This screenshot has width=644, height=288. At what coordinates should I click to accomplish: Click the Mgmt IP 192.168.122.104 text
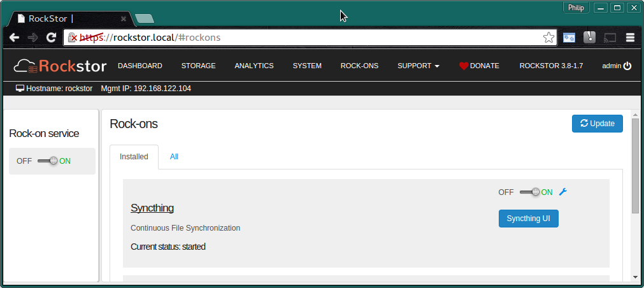146,89
